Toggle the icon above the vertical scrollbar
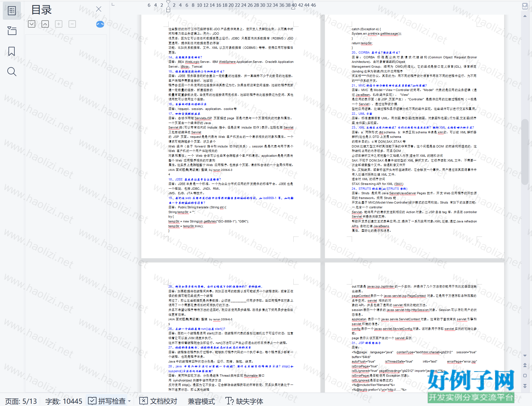 click(x=525, y=6)
